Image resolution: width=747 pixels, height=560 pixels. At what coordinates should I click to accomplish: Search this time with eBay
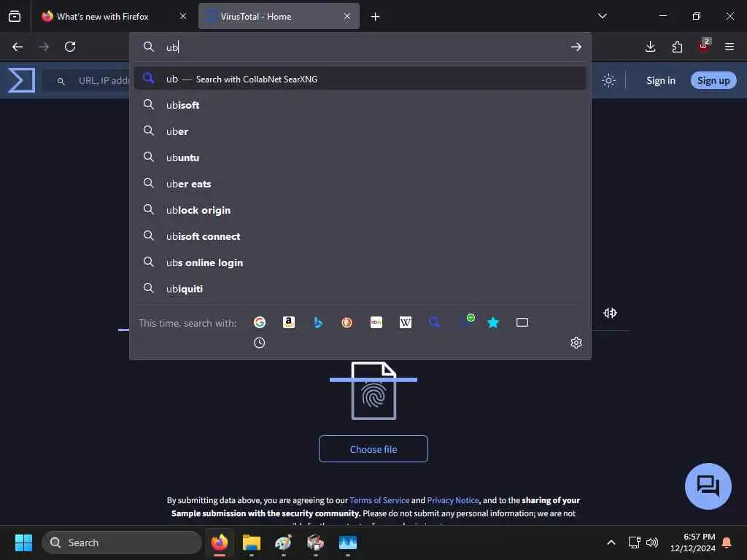376,322
